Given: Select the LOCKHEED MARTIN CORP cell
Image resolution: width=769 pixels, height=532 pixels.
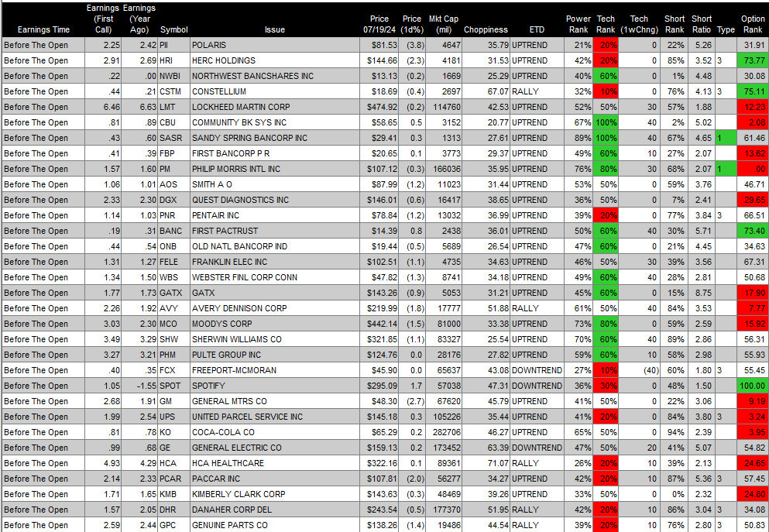Looking at the screenshot, I should (x=275, y=107).
